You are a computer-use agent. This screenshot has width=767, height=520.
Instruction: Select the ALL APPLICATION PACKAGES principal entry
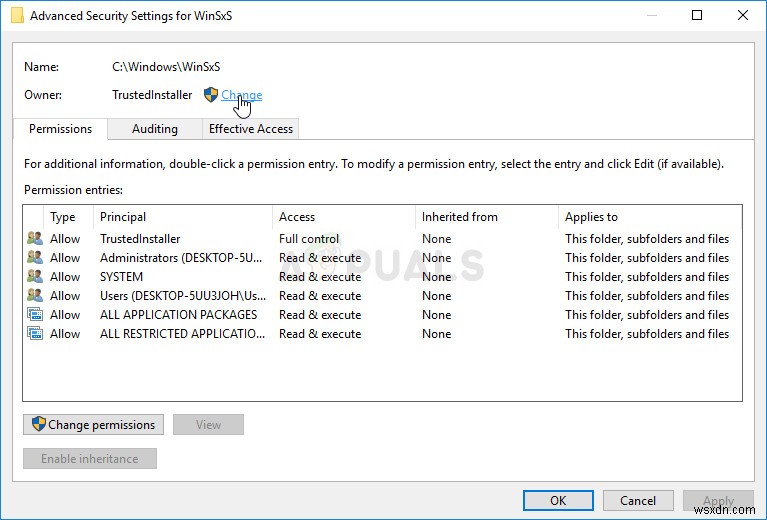179,315
